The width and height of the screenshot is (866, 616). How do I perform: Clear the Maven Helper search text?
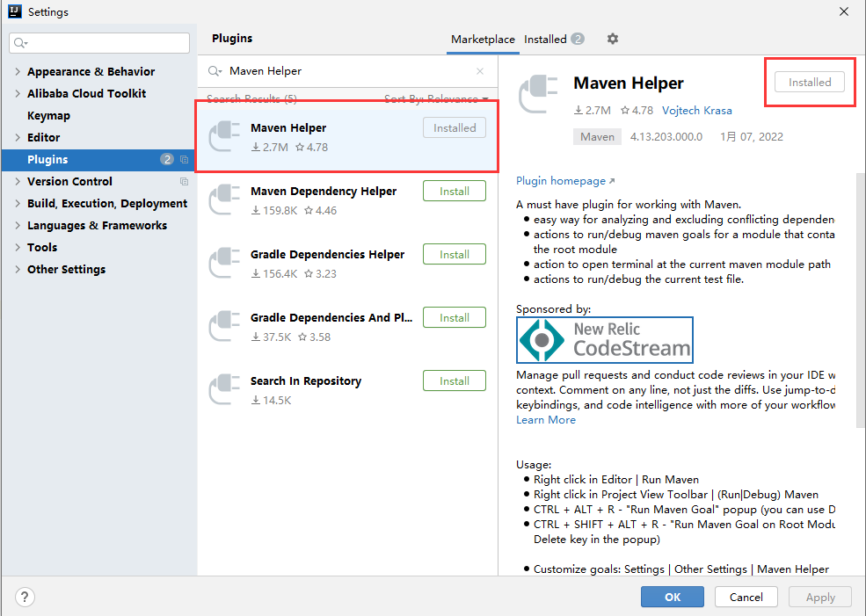click(x=480, y=71)
